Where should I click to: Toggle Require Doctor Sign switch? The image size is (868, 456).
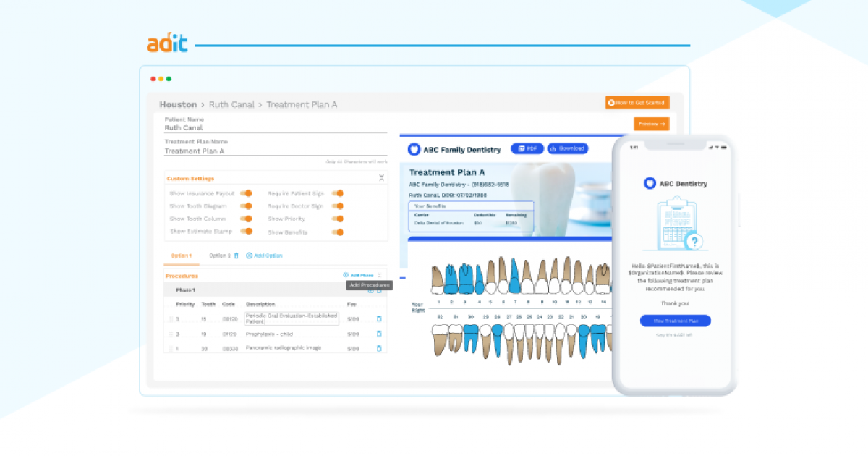coord(338,206)
